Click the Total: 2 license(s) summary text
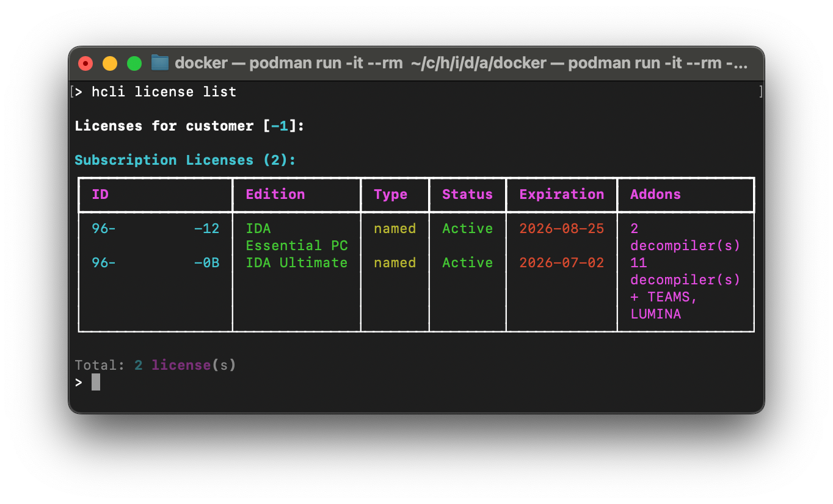Image resolution: width=833 pixels, height=504 pixels. [x=155, y=364]
